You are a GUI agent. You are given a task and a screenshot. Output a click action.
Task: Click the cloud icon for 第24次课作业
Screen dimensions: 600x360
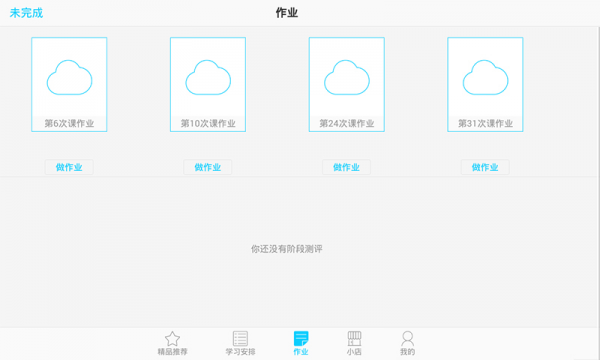click(347, 77)
